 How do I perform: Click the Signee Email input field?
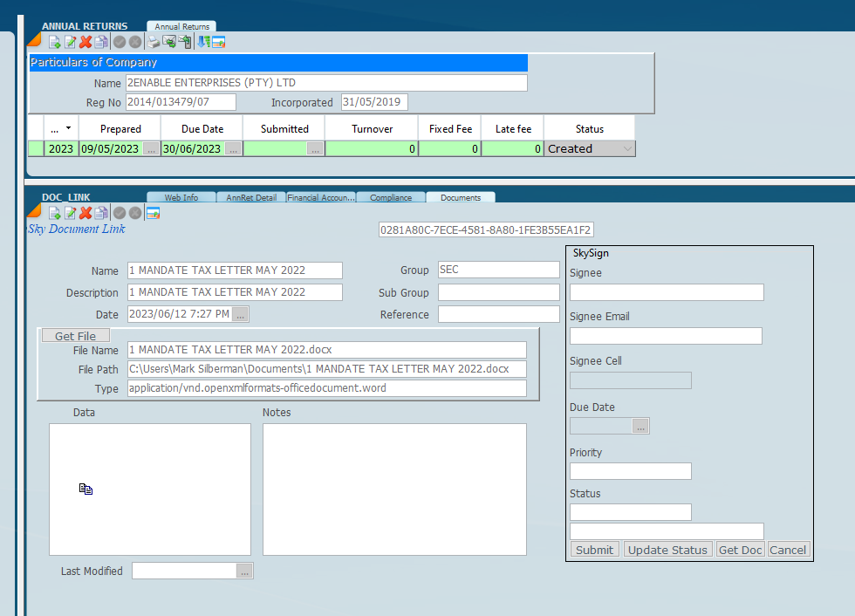[x=666, y=336]
